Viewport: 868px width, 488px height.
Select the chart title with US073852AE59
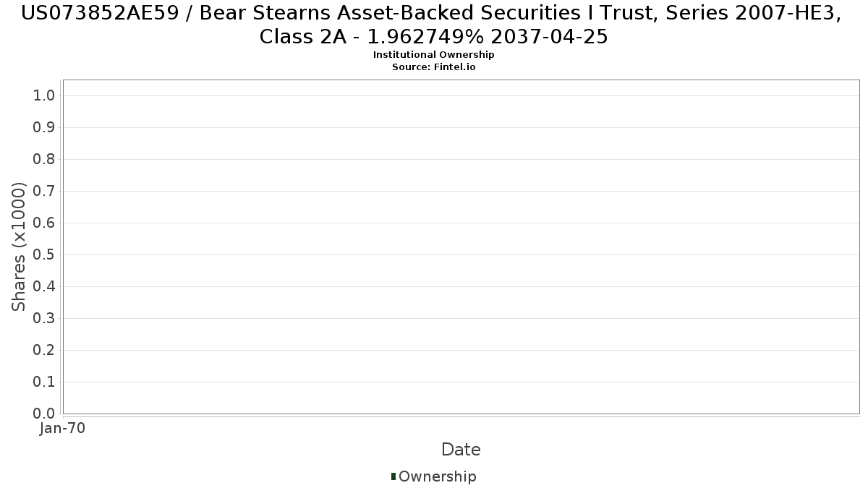(434, 25)
